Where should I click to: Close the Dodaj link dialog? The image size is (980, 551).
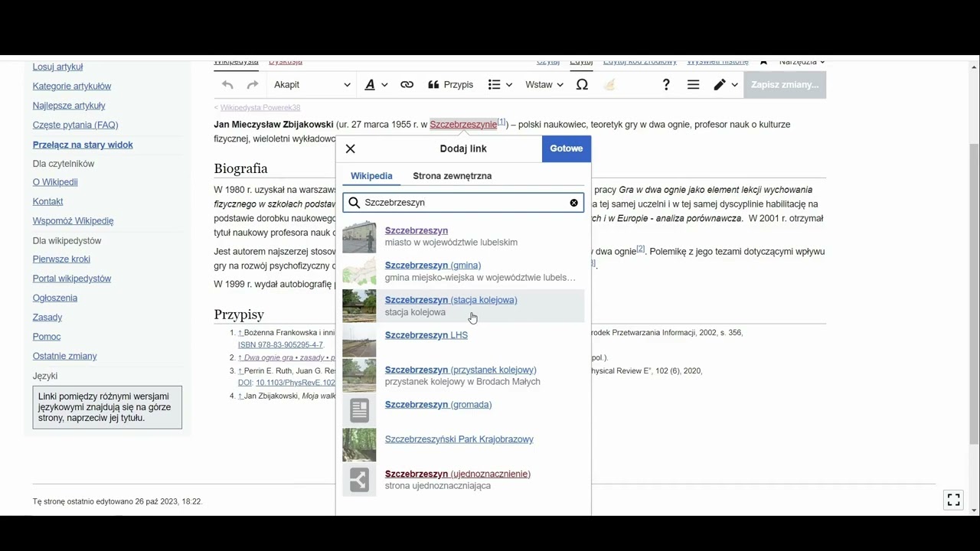351,148
